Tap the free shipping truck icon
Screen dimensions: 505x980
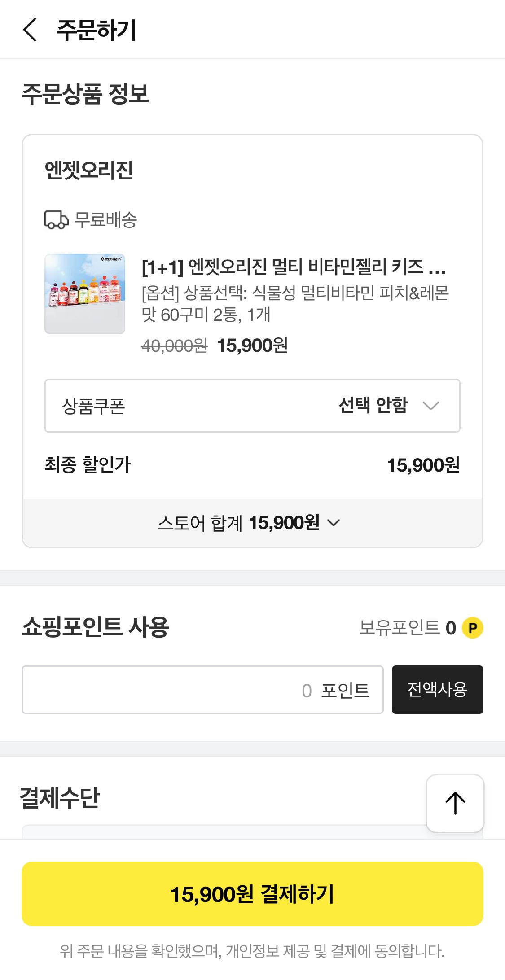point(56,220)
